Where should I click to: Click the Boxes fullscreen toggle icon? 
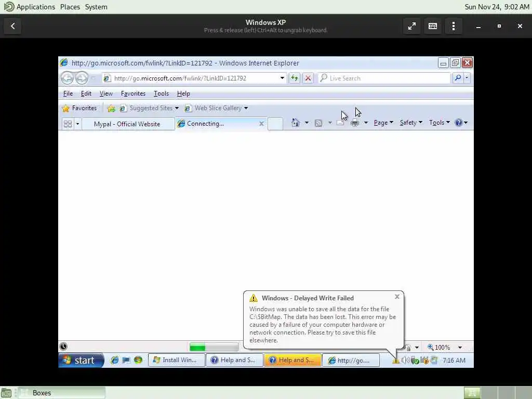[x=412, y=26]
